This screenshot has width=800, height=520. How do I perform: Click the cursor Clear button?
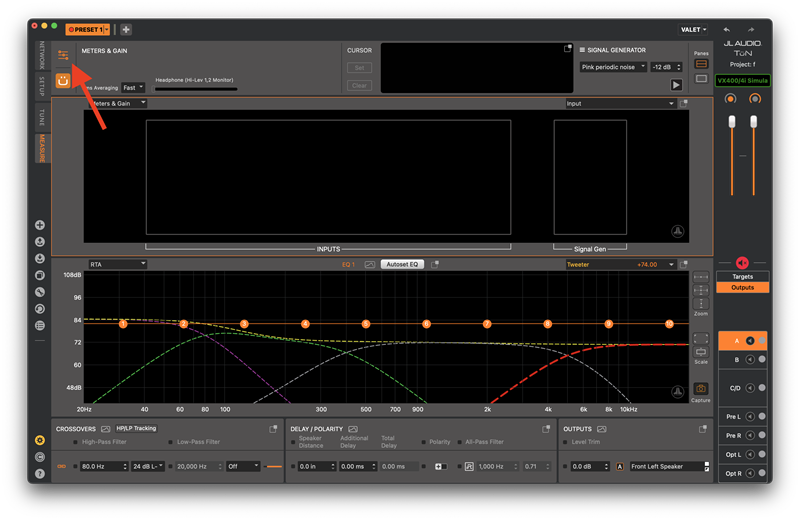pyautogui.click(x=359, y=85)
